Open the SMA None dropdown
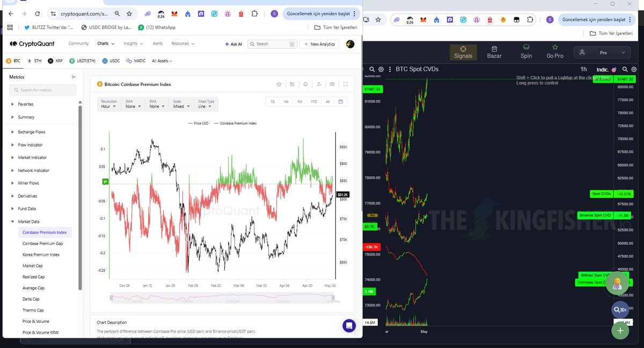Viewport: 644px width, 348px height. [133, 104]
